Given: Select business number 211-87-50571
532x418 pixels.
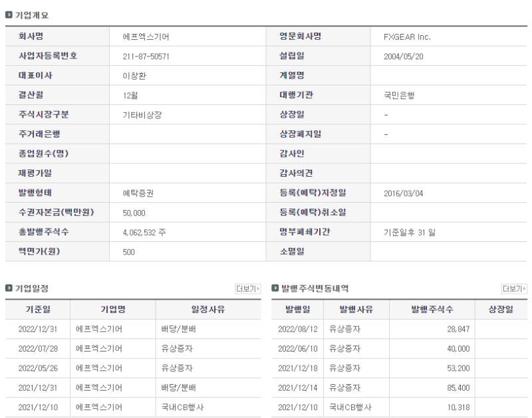Looking at the screenshot, I should [146, 56].
